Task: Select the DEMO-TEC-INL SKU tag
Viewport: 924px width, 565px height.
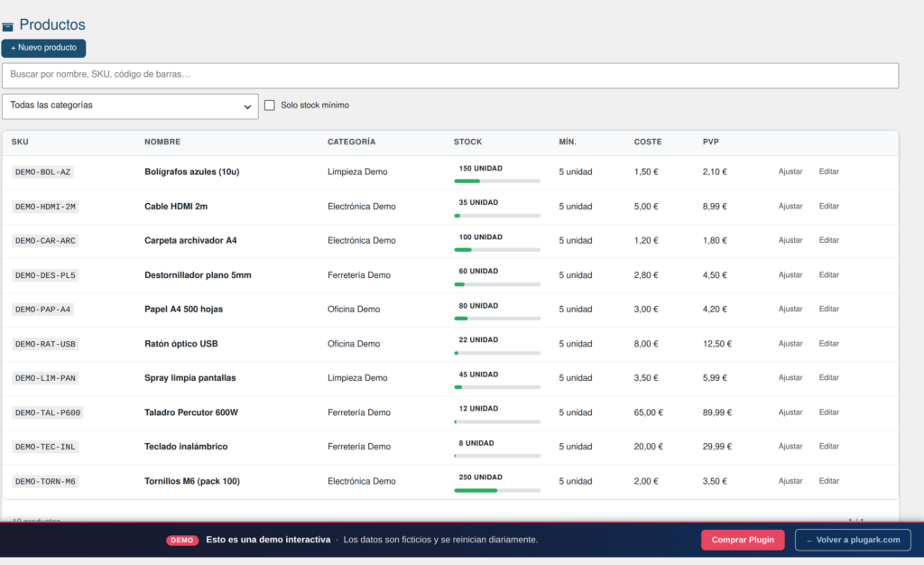Action: [x=45, y=447]
